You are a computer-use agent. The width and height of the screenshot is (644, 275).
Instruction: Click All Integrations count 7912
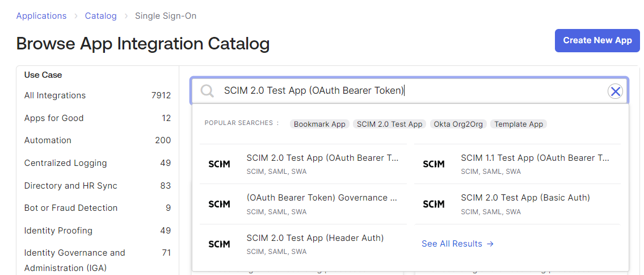coord(161,95)
